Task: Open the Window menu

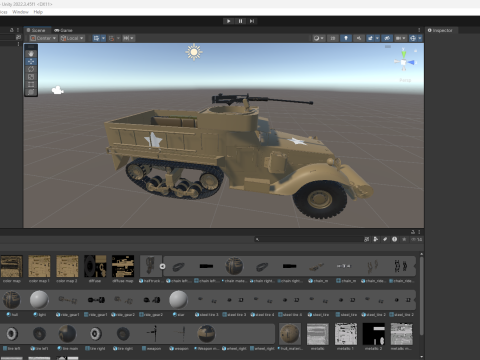Action: (x=20, y=12)
